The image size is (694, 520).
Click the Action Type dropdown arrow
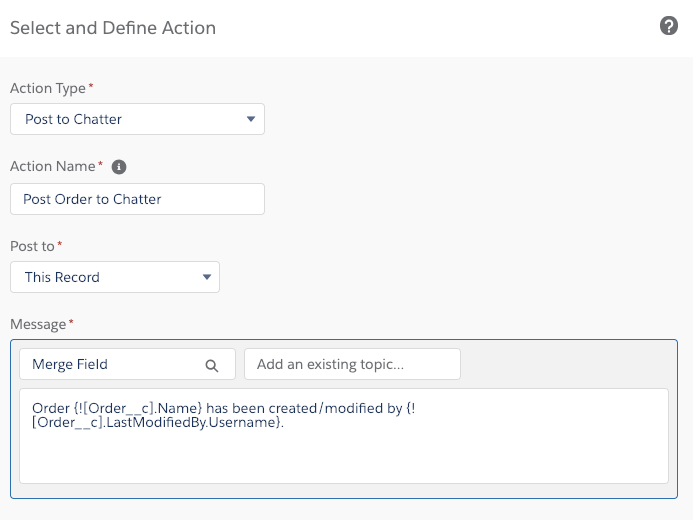(x=250, y=120)
